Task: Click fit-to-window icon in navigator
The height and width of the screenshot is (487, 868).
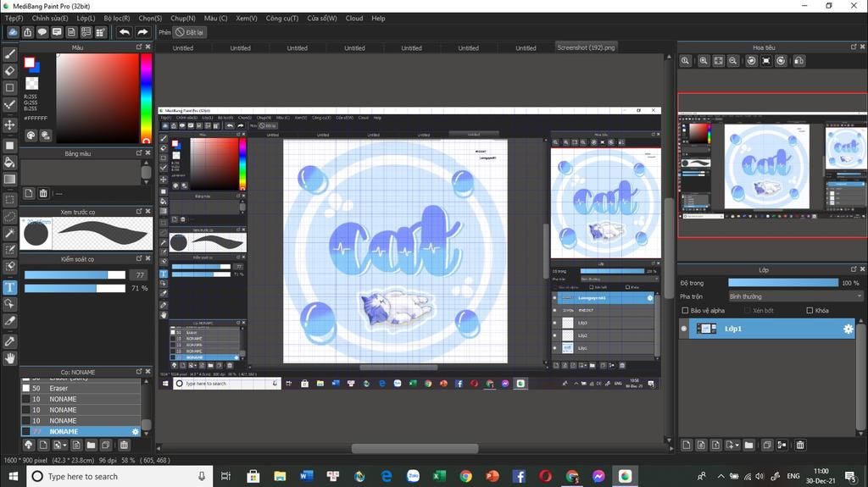Action: pos(718,61)
